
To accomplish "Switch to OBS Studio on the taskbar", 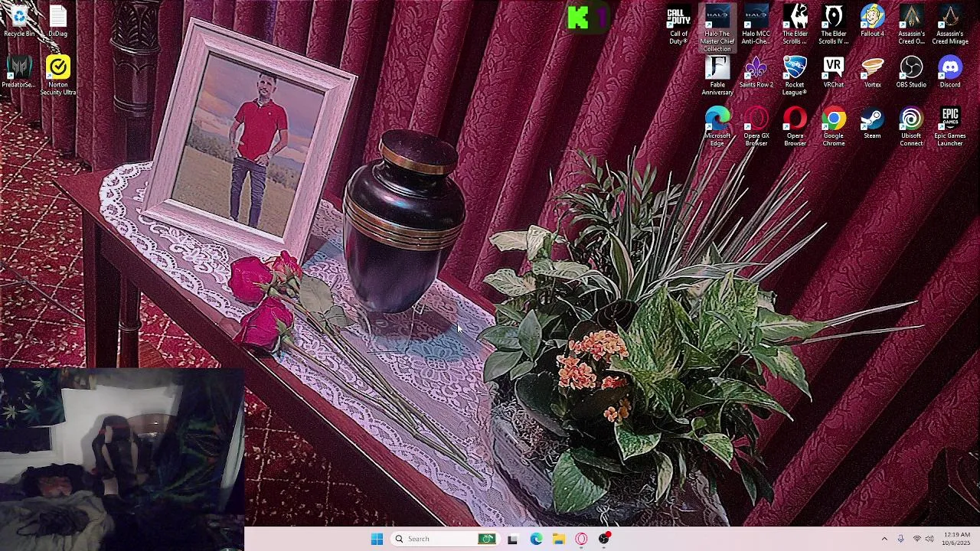I will [605, 539].
